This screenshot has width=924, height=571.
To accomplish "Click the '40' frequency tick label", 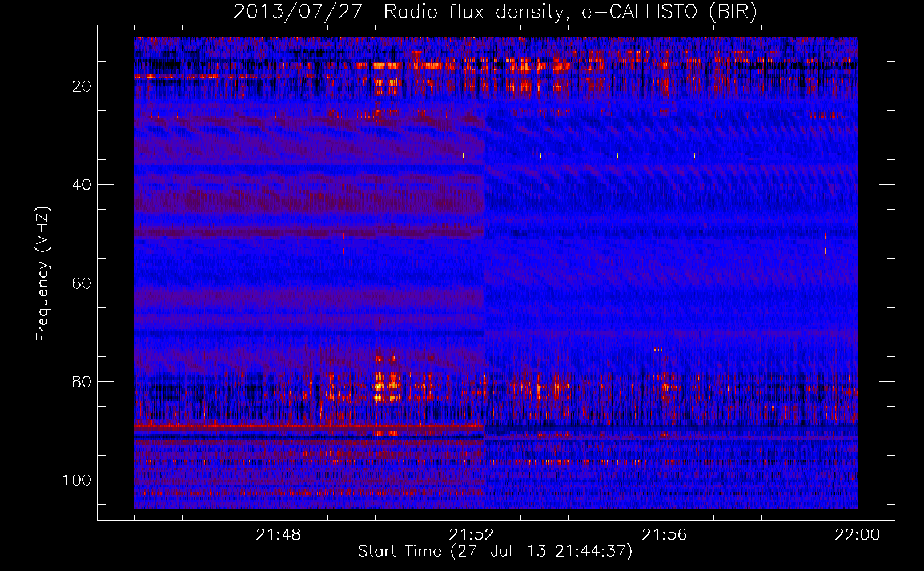I will pos(82,185).
